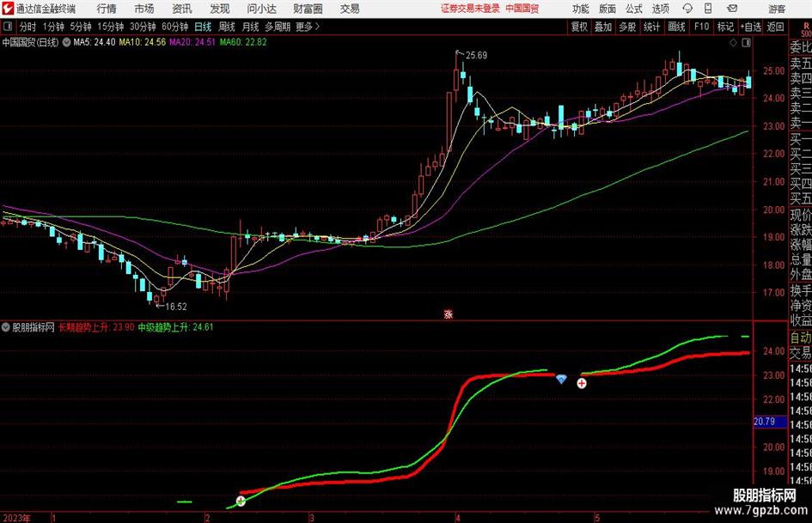Click the 游客 guest account label
Image resolution: width=812 pixels, height=523 pixels.
[x=777, y=9]
